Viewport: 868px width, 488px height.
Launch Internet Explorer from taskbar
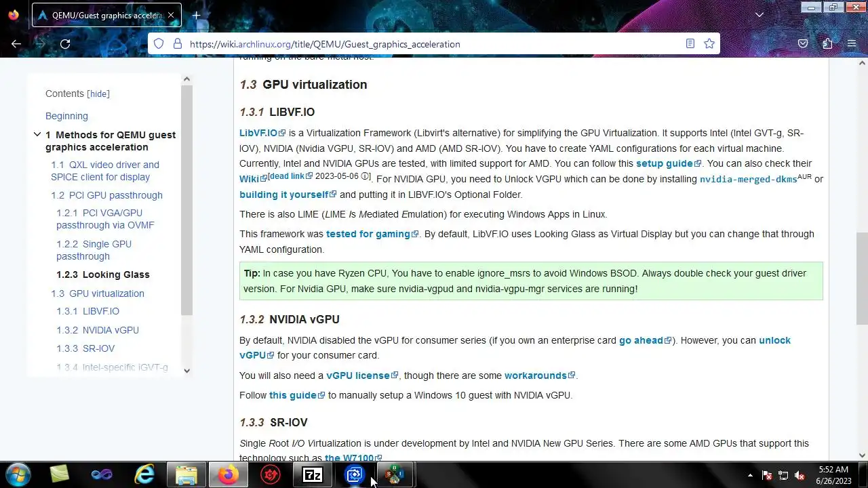(144, 474)
